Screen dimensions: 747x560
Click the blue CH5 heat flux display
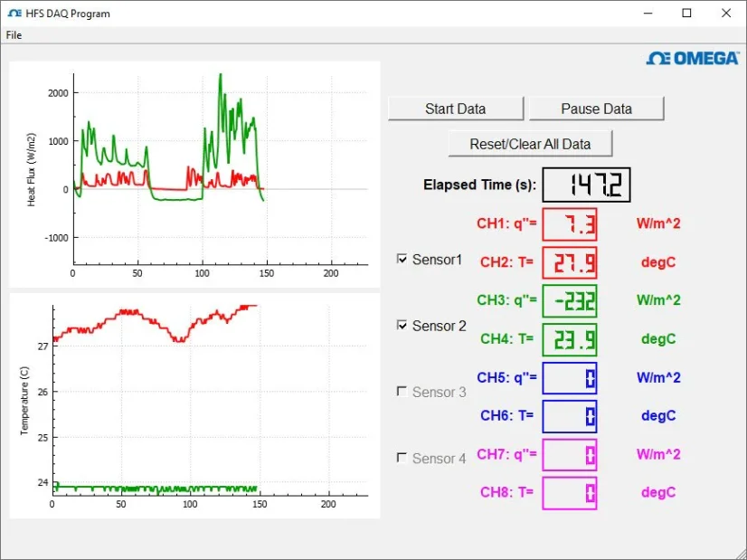tap(570, 378)
